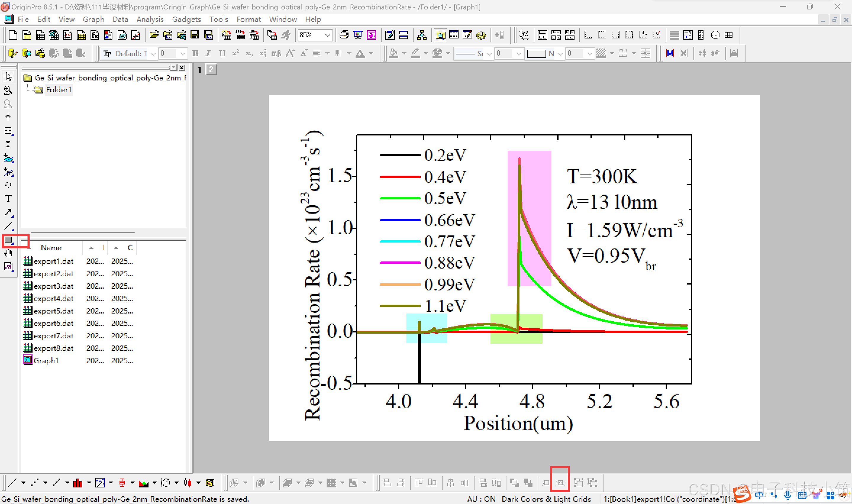Toggle Italic text formatting
Image resolution: width=852 pixels, height=504 pixels.
(x=208, y=54)
